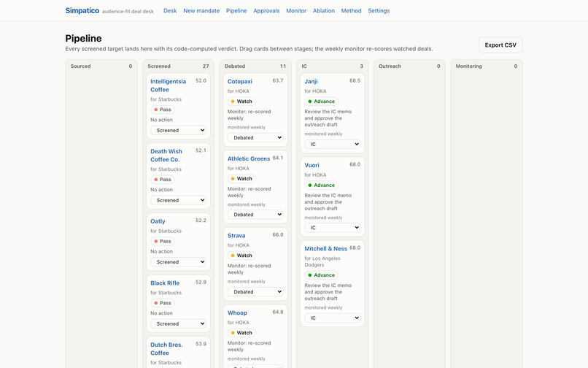Open the Vuori deal link
This screenshot has width=588, height=368.
coord(312,165)
